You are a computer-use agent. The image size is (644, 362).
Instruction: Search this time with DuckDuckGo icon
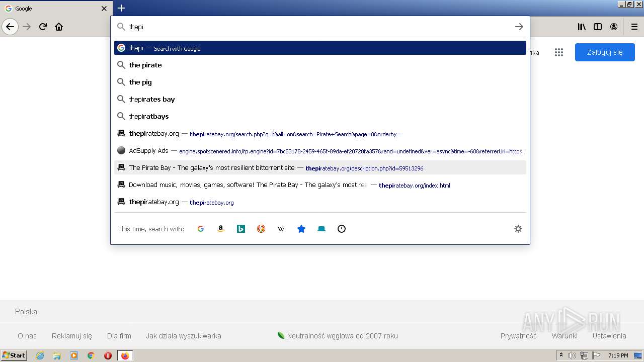(261, 229)
